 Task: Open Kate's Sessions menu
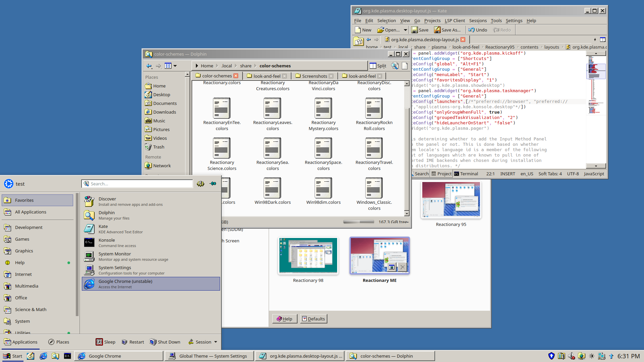pyautogui.click(x=478, y=21)
